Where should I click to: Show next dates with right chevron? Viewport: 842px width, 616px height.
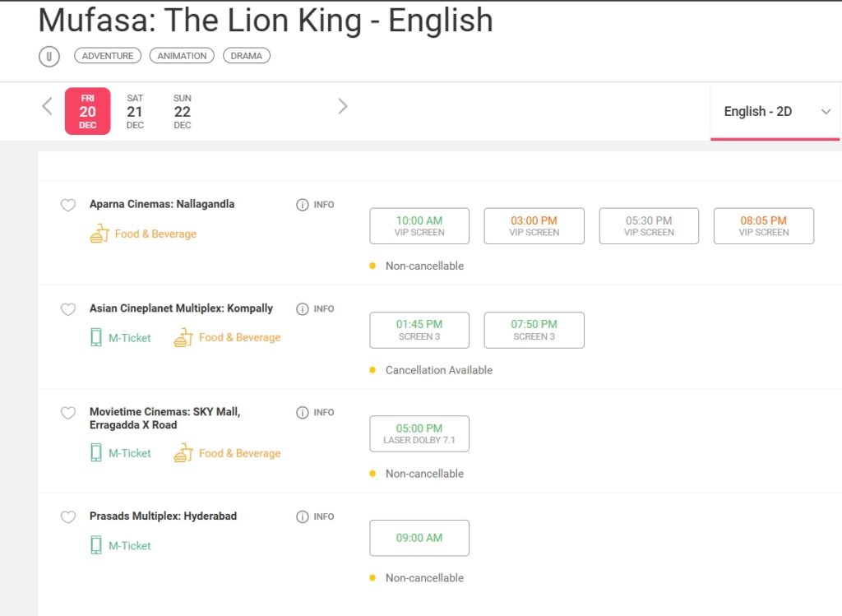[343, 106]
